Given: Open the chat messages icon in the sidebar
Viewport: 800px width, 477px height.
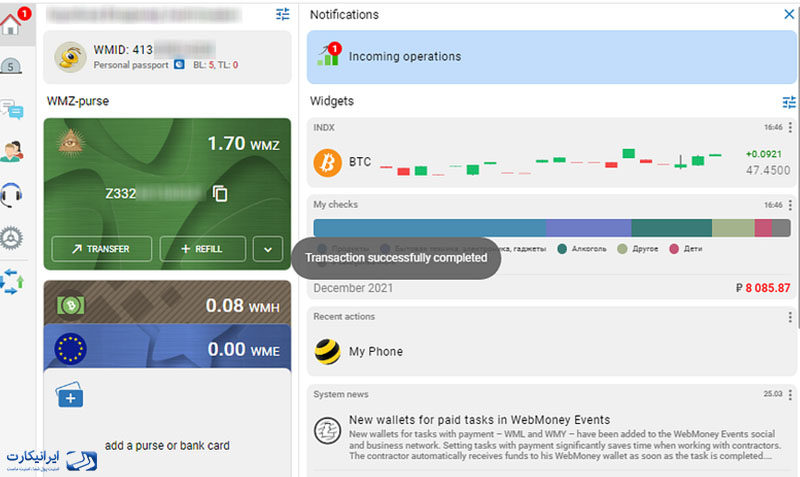Looking at the screenshot, I should 12,109.
